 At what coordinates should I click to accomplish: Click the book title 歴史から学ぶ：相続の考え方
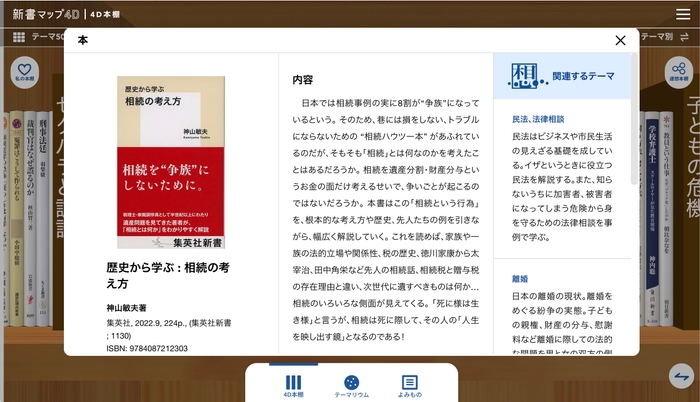(x=168, y=275)
